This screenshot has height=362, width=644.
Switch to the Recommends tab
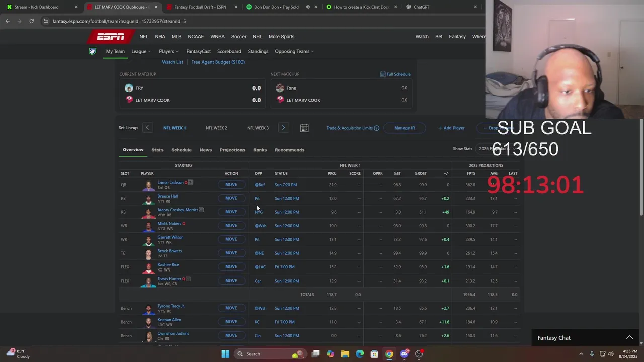pyautogui.click(x=290, y=150)
